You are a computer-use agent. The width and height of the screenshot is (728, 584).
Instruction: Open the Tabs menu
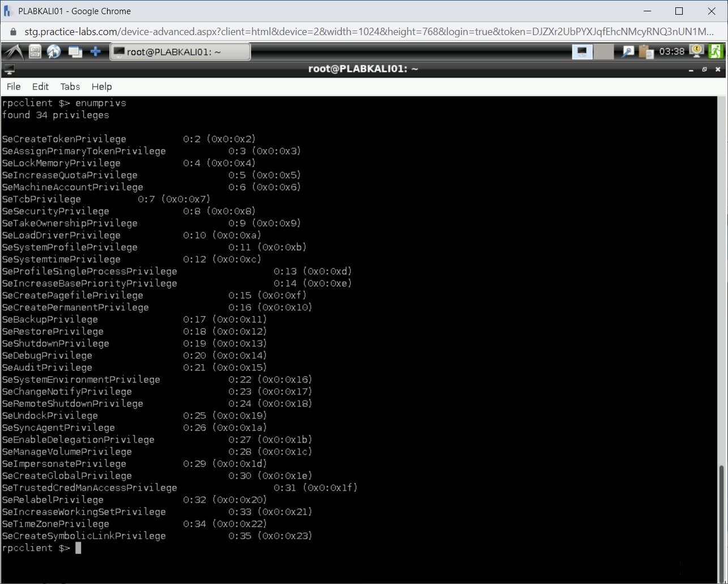coord(70,87)
